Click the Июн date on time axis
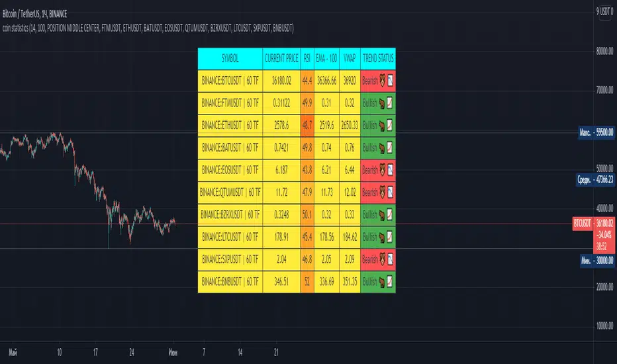The width and height of the screenshot is (617, 364). (173, 352)
